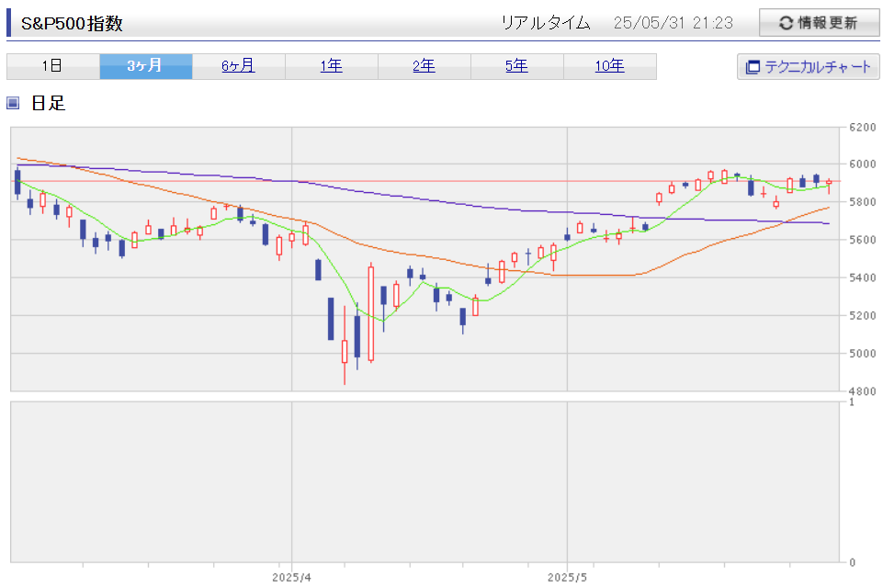
Task: Select the 1日 period tab
Action: [x=53, y=66]
